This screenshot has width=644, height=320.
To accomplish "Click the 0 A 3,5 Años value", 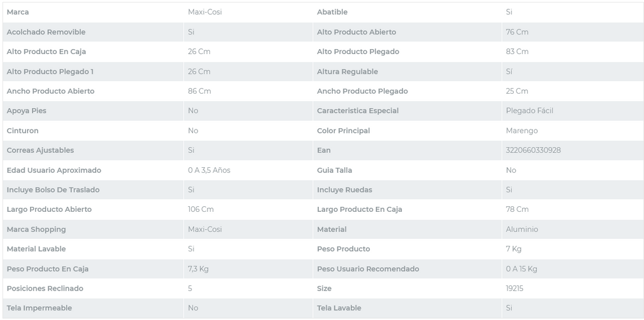I will tap(209, 170).
